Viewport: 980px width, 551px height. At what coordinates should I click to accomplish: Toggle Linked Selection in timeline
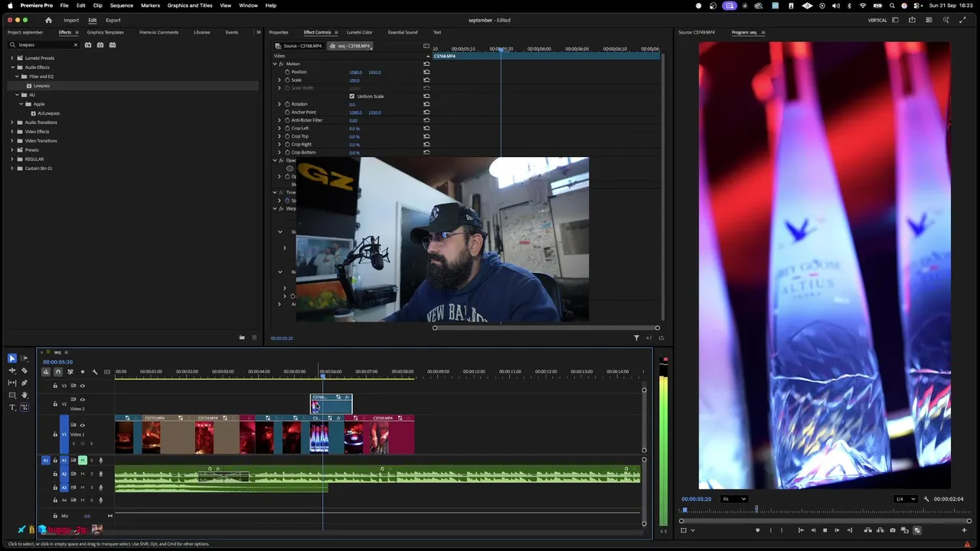pyautogui.click(x=70, y=372)
